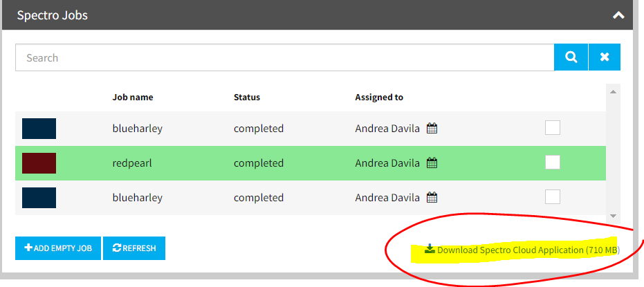Image resolution: width=644 pixels, height=287 pixels.
Task: Click the Job name column header
Action: [133, 98]
